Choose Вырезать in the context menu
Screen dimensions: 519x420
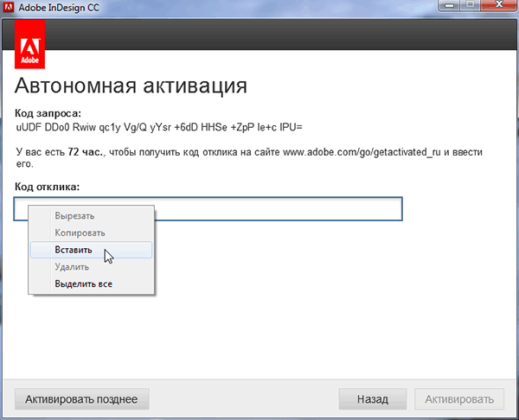pyautogui.click(x=91, y=216)
